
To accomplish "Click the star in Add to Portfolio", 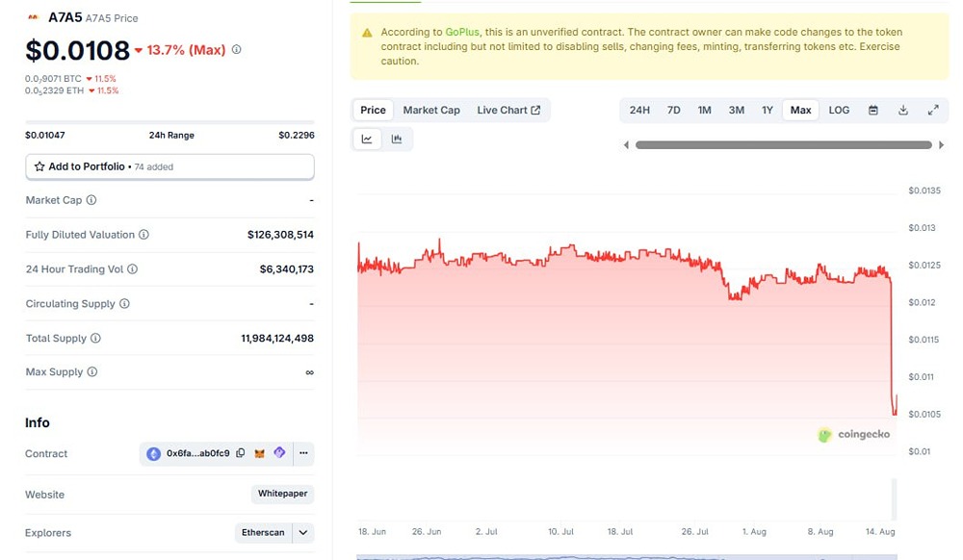I will tap(39, 166).
